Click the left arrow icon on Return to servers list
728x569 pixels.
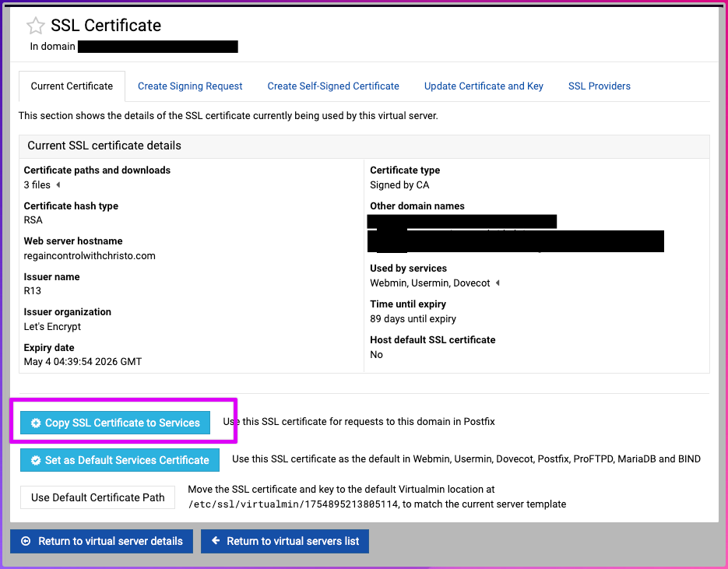coord(216,541)
